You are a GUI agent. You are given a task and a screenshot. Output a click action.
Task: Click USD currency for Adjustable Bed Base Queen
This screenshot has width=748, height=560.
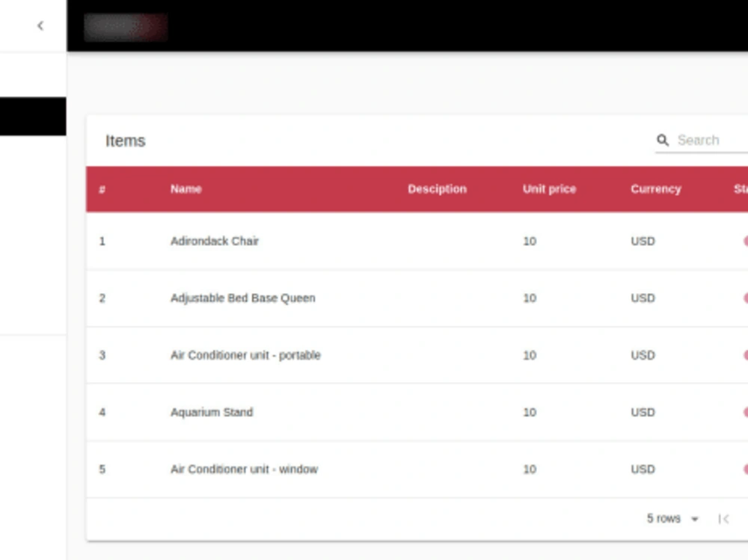pyautogui.click(x=643, y=298)
